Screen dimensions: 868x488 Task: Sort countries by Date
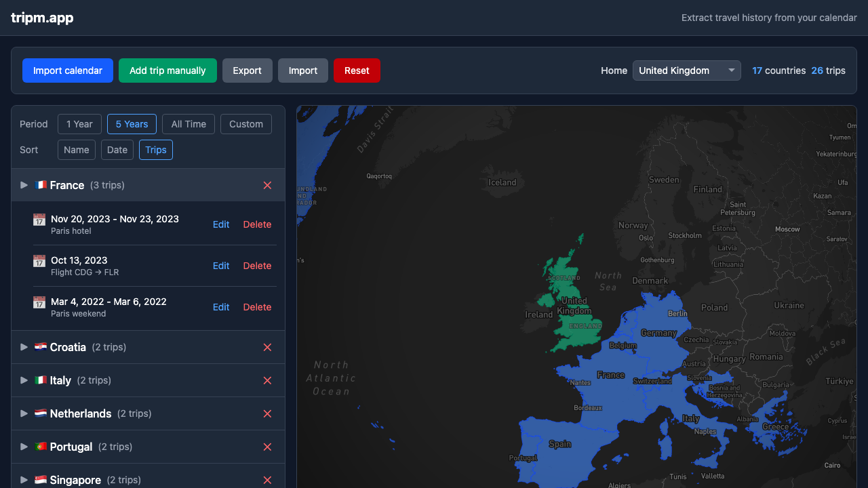117,150
